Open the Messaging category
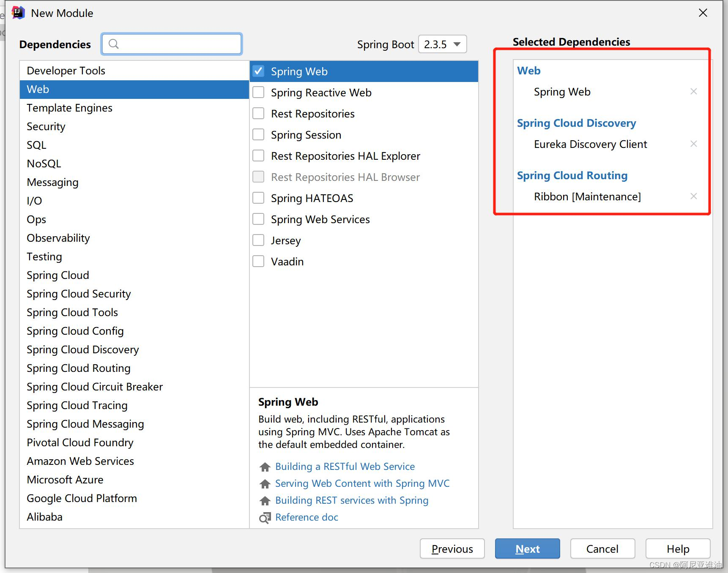The image size is (728, 573). (x=134, y=182)
